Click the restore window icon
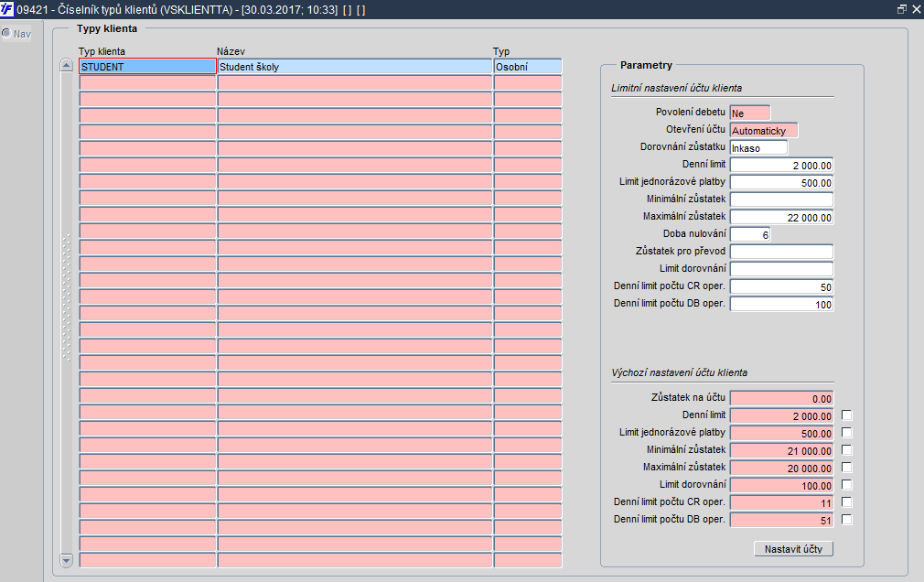Image resolution: width=924 pixels, height=582 pixels. tap(902, 9)
